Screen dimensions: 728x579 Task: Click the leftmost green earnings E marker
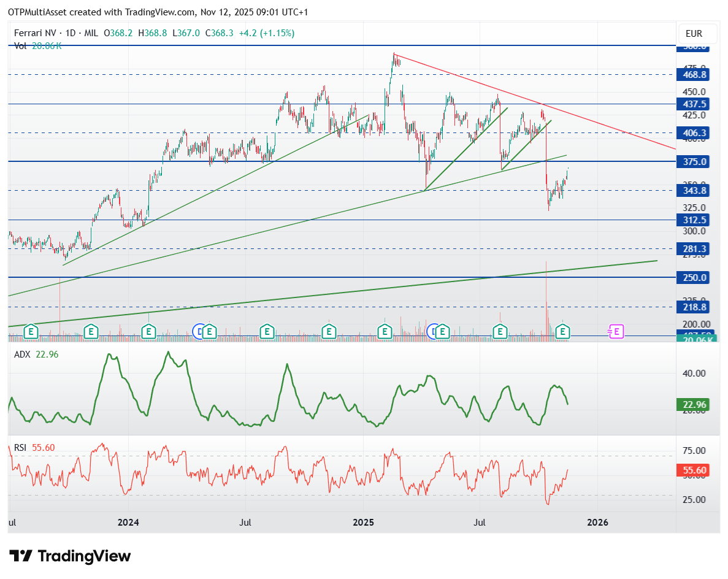[x=31, y=332]
